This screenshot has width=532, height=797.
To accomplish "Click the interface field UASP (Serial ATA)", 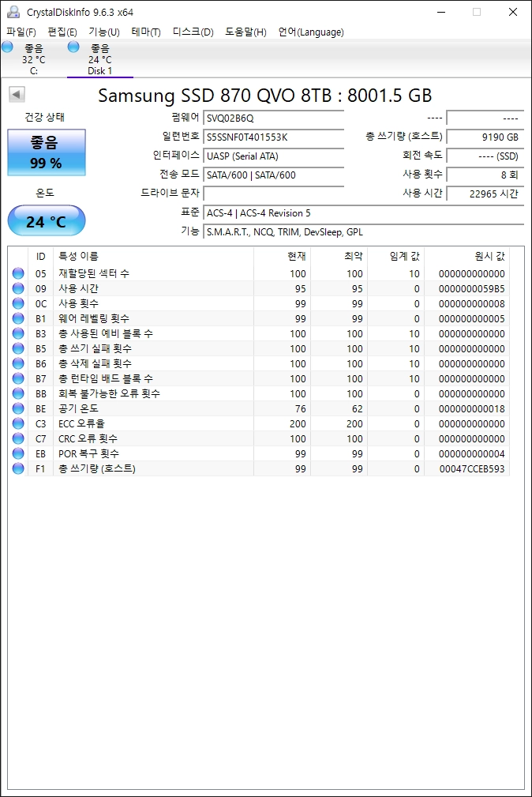I will pyautogui.click(x=273, y=156).
